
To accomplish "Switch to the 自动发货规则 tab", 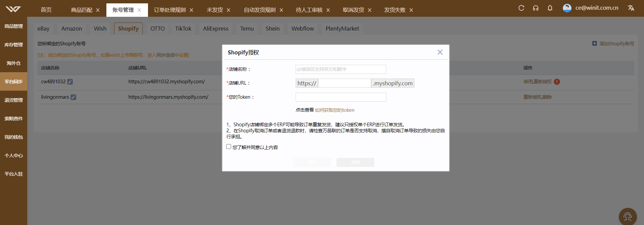I will click(260, 10).
